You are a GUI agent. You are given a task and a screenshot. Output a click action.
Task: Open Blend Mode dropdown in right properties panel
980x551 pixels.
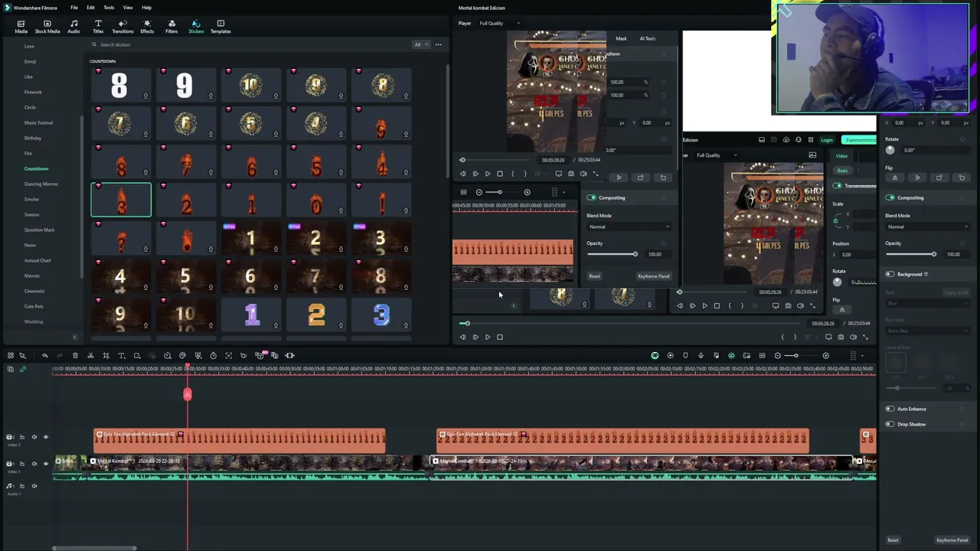click(x=927, y=227)
